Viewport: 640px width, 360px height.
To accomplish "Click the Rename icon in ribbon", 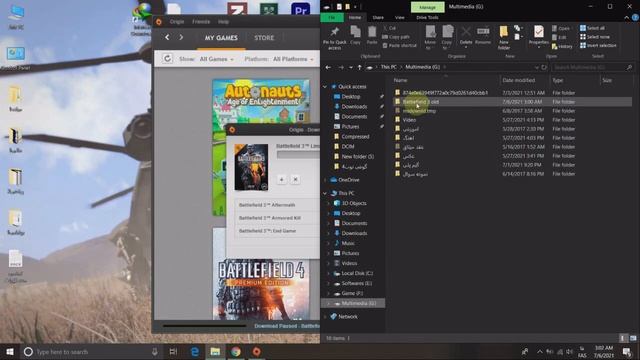I will (x=483, y=35).
